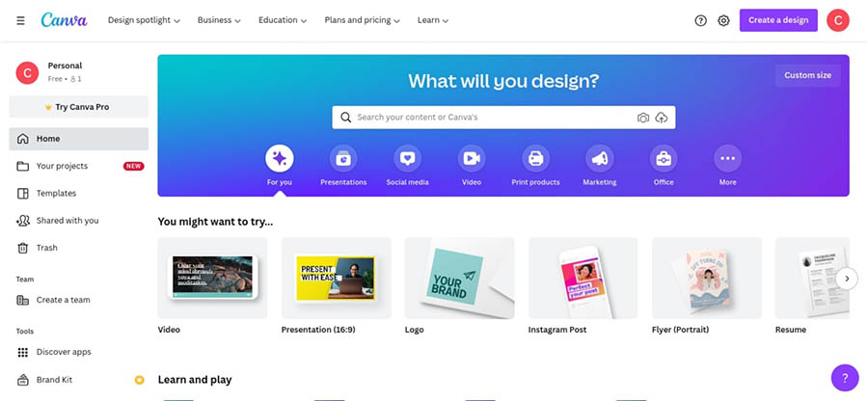
Task: Expand the Plans and pricing menu
Action: (x=363, y=20)
